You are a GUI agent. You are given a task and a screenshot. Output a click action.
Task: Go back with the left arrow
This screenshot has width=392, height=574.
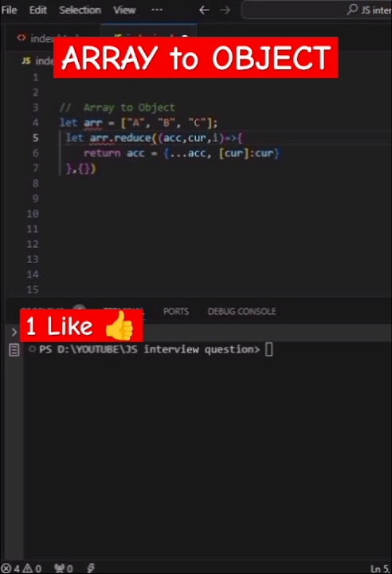coord(204,10)
